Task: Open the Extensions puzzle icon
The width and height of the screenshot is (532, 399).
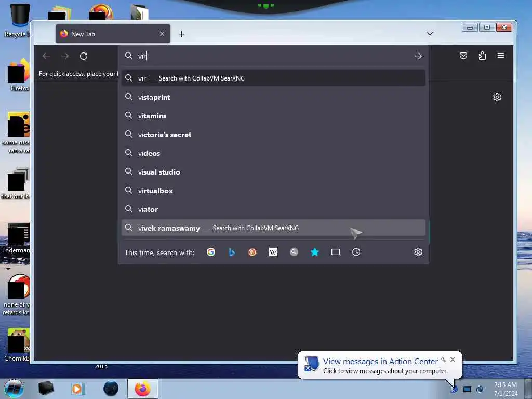Action: click(x=482, y=56)
